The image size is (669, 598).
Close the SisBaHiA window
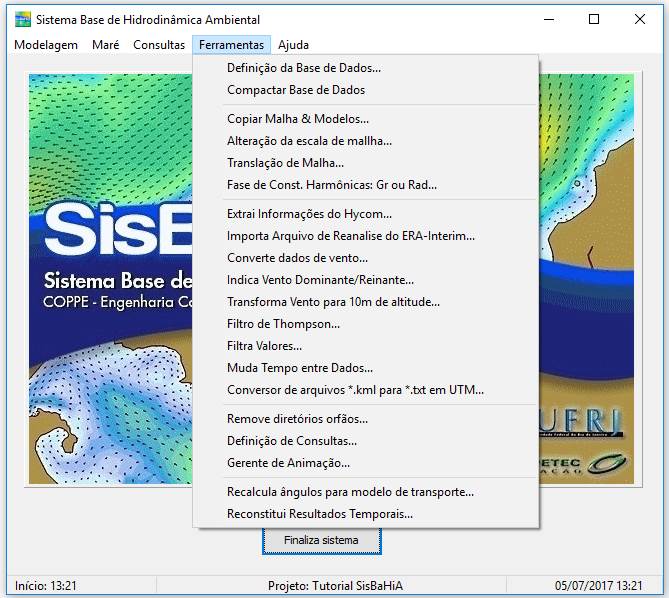click(x=640, y=20)
